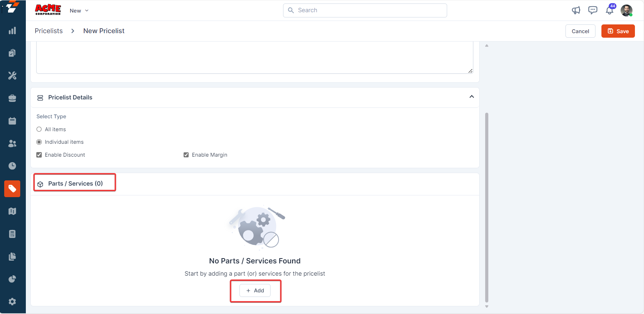The height and width of the screenshot is (314, 644).
Task: Uncheck the Enable Discount checkbox
Action: [39, 155]
